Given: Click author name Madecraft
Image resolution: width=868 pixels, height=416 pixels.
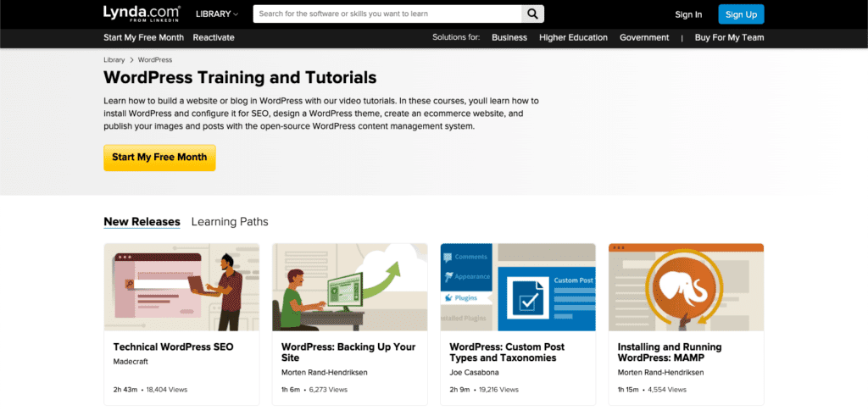Looking at the screenshot, I should point(131,362).
